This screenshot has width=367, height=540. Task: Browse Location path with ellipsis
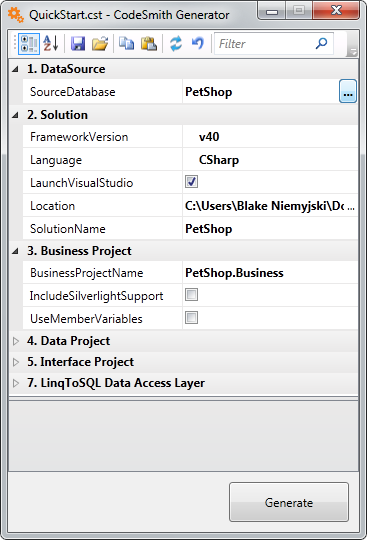pyautogui.click(x=351, y=206)
